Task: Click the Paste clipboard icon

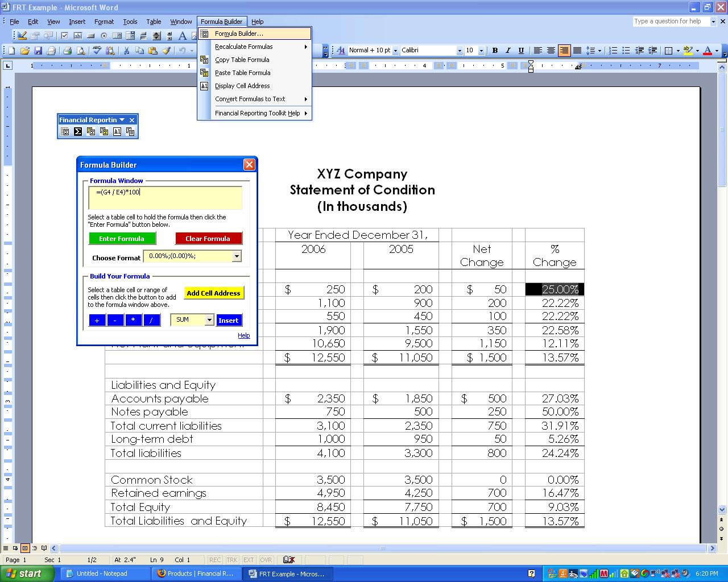Action: coord(152,51)
